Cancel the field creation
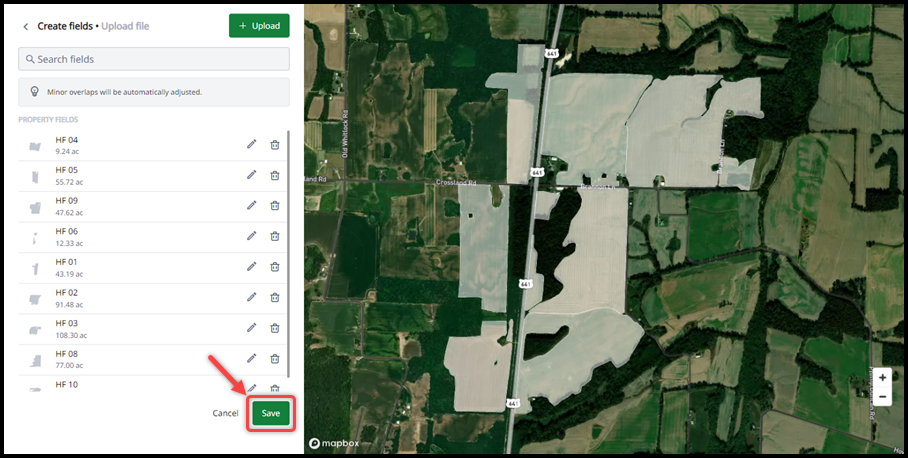Image resolution: width=908 pixels, height=458 pixels. (225, 413)
